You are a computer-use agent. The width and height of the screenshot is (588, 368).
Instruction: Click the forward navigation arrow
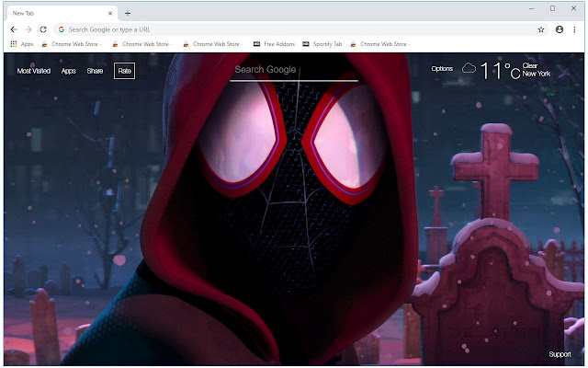click(28, 29)
